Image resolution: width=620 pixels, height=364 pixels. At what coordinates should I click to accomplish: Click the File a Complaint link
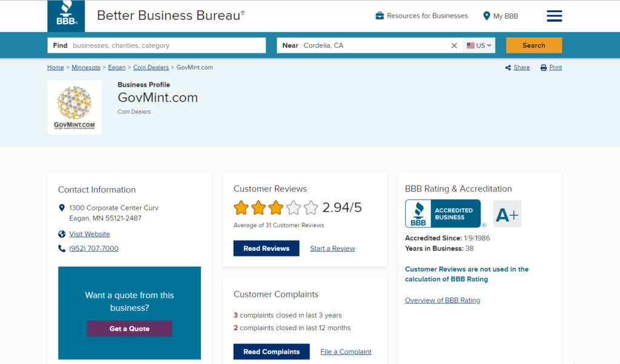coord(346,352)
